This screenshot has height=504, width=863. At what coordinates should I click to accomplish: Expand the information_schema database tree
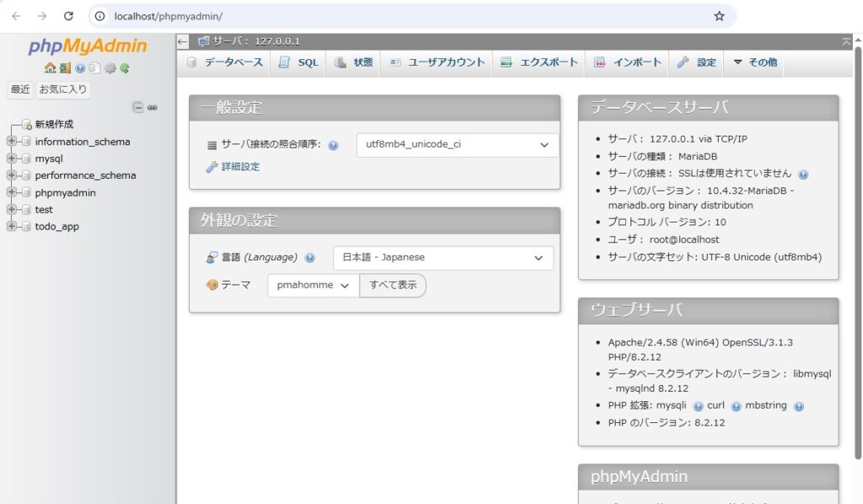pyautogui.click(x=11, y=142)
